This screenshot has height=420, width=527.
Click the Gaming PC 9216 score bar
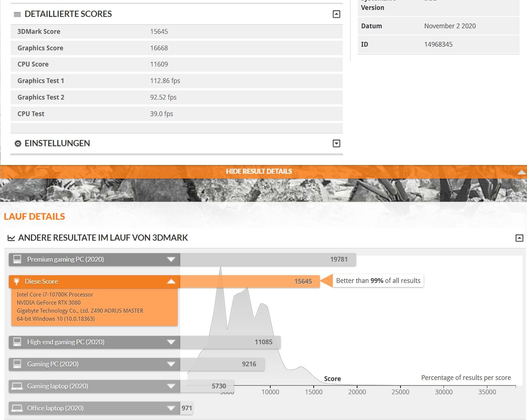(x=222, y=364)
